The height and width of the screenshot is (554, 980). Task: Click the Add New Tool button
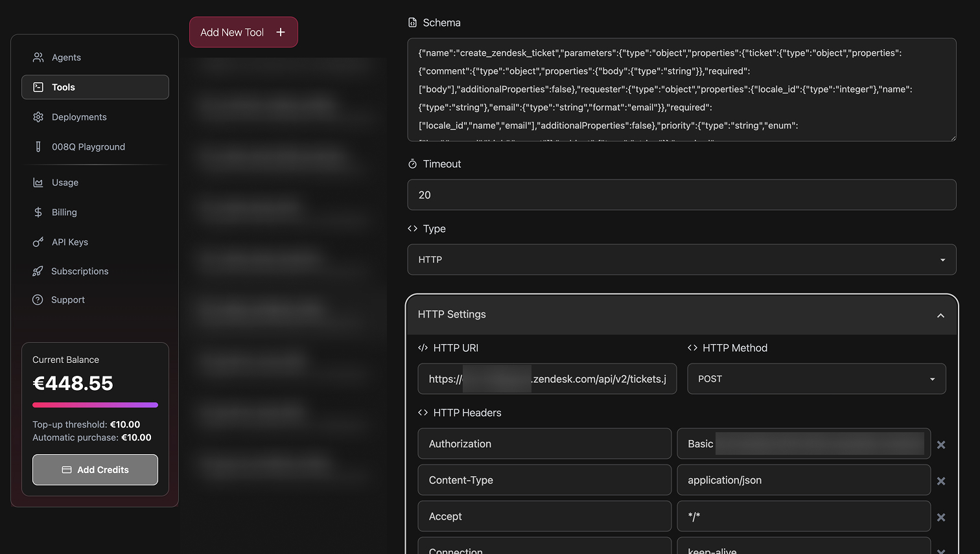pyautogui.click(x=243, y=32)
